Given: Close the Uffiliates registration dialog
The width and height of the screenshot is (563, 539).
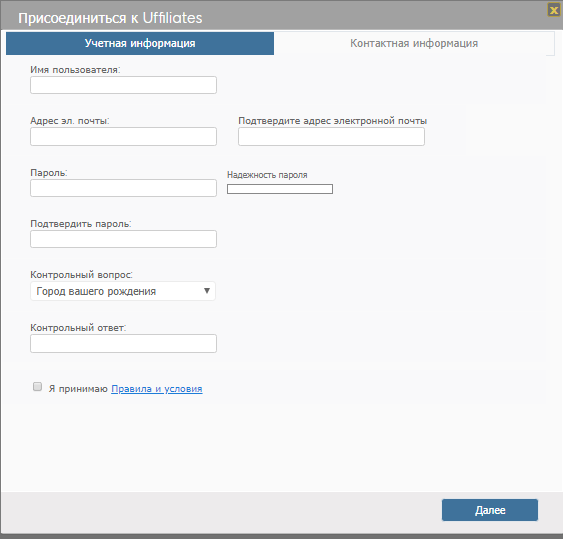Looking at the screenshot, I should 554,10.
